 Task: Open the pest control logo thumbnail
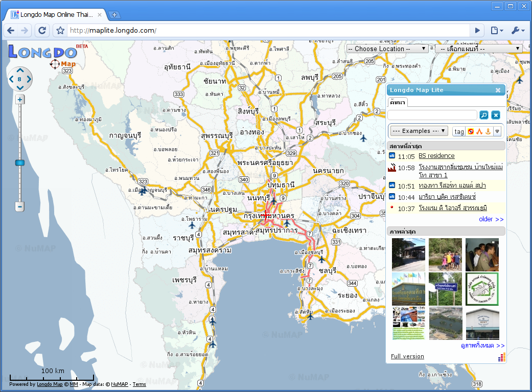tap(482, 289)
